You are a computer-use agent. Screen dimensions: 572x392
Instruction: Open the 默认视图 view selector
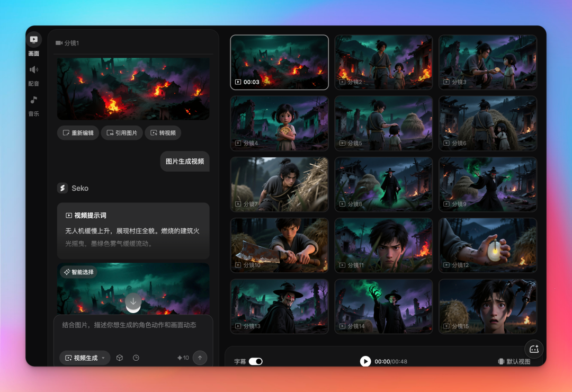point(514,361)
